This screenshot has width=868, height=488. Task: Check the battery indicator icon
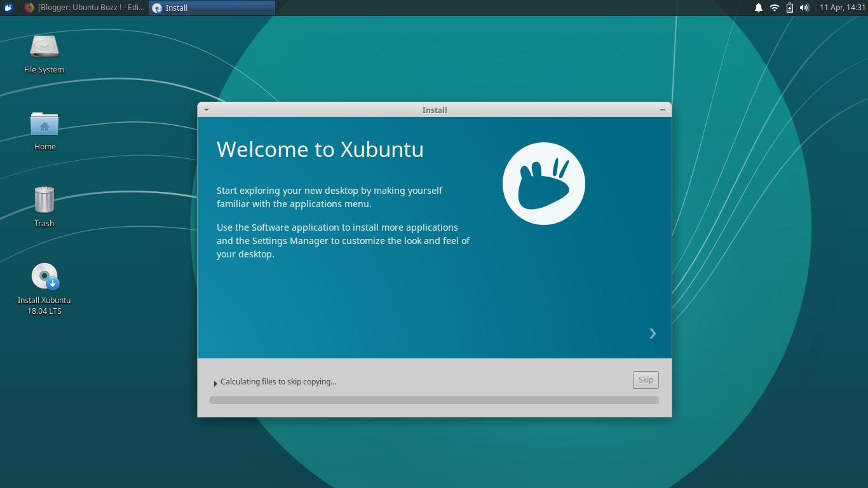(790, 8)
